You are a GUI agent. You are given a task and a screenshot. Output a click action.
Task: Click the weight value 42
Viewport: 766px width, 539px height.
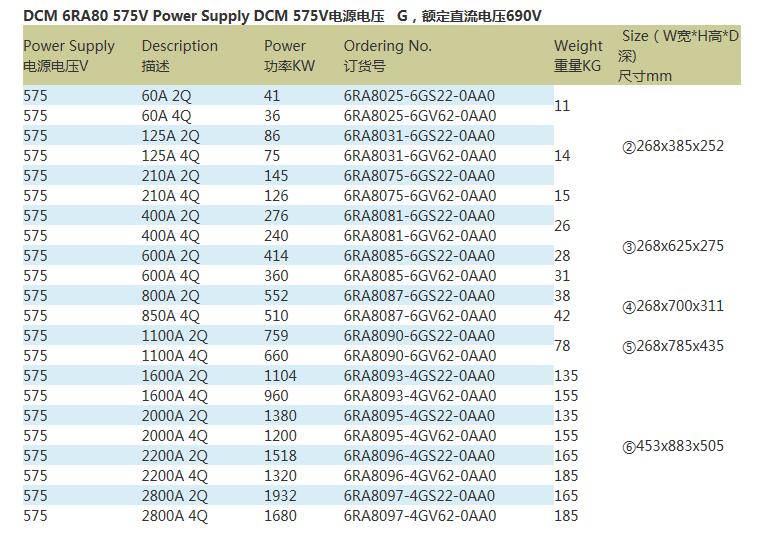click(x=562, y=316)
